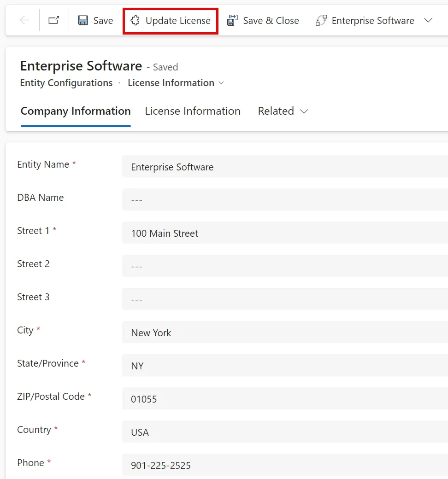Edit the City field containing New York
The width and height of the screenshot is (448, 479).
[x=285, y=333]
